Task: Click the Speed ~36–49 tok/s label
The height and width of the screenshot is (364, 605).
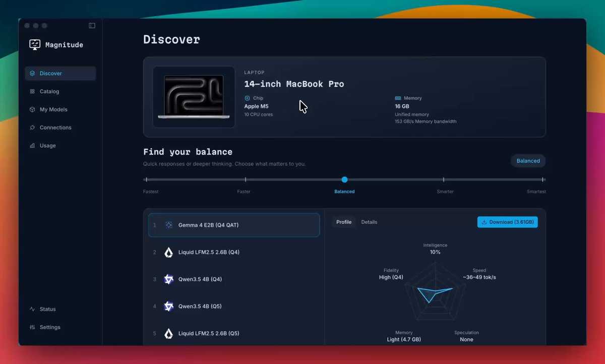Action: (x=479, y=274)
